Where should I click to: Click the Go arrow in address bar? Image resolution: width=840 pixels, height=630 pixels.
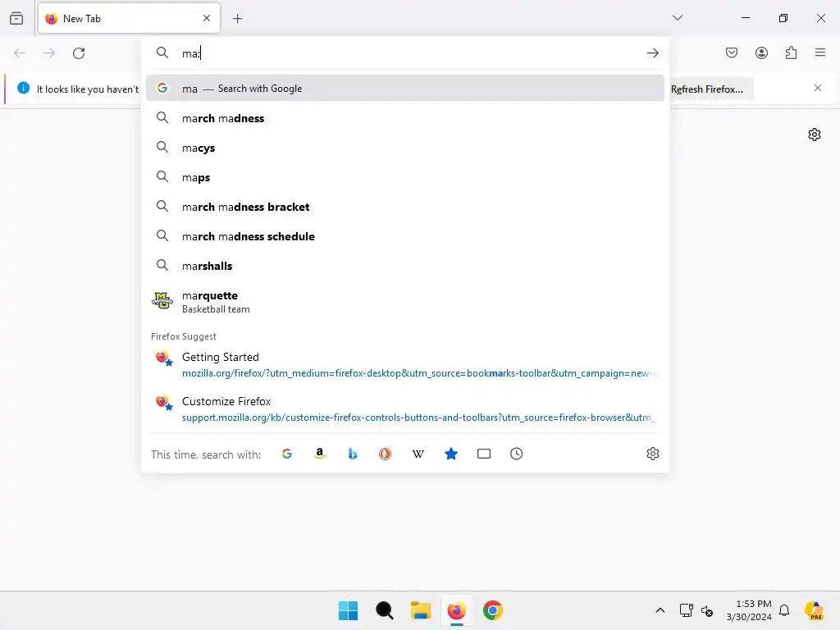tap(652, 53)
